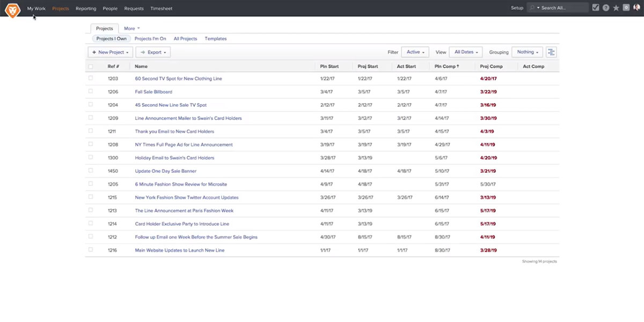Screen dimensions: 644x322
Task: Switch to the Templates tab
Action: 216,39
